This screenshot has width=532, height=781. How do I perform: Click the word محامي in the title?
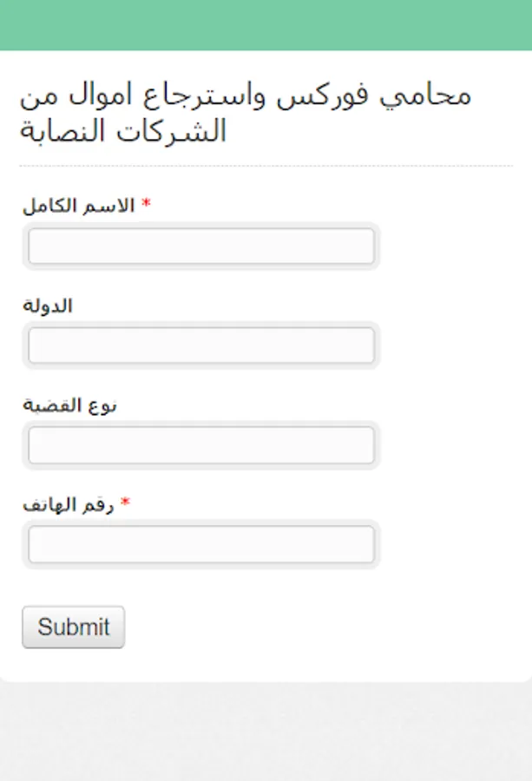425,95
